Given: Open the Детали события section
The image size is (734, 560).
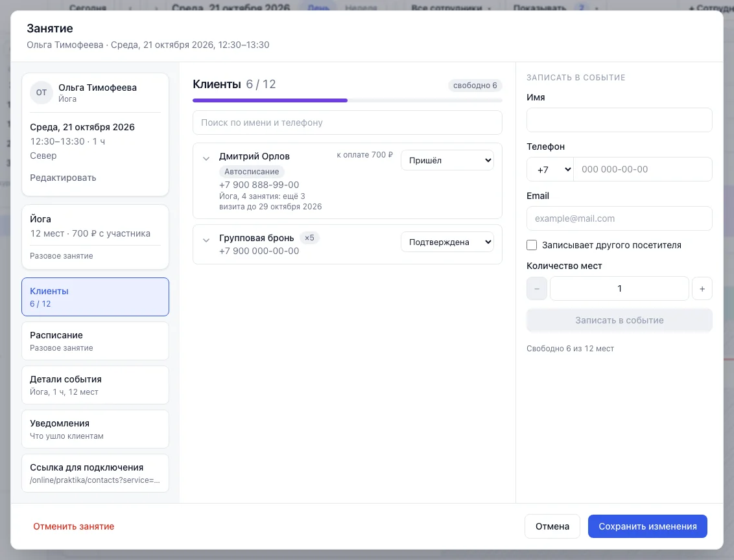Looking at the screenshot, I should pyautogui.click(x=95, y=385).
